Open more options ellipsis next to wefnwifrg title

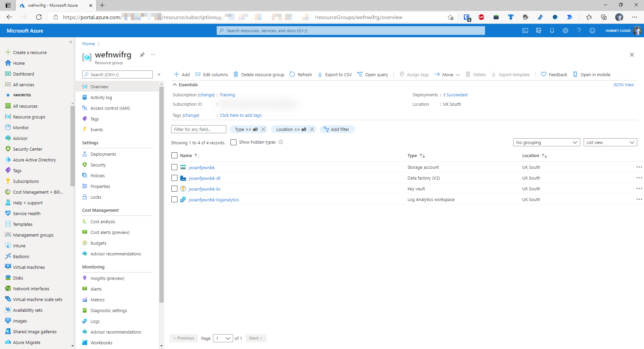153,55
